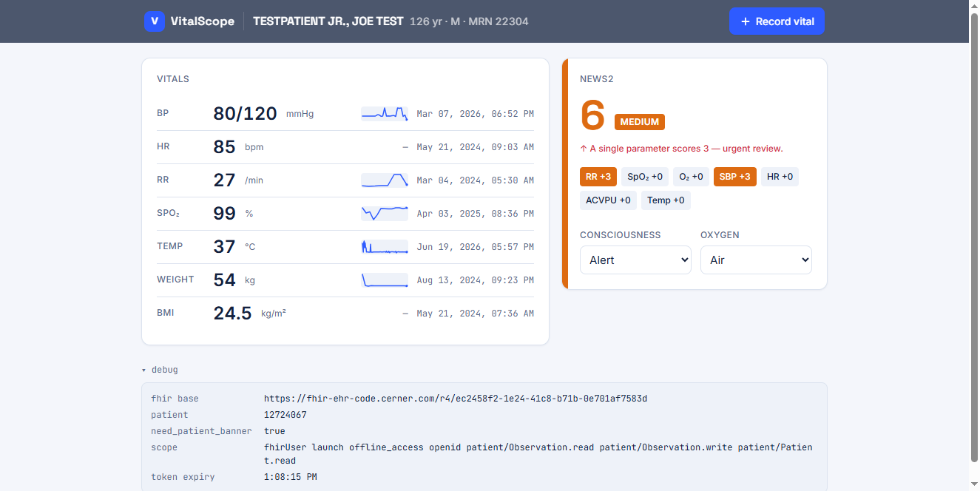Click the blood pressure value 80/120

click(x=245, y=114)
